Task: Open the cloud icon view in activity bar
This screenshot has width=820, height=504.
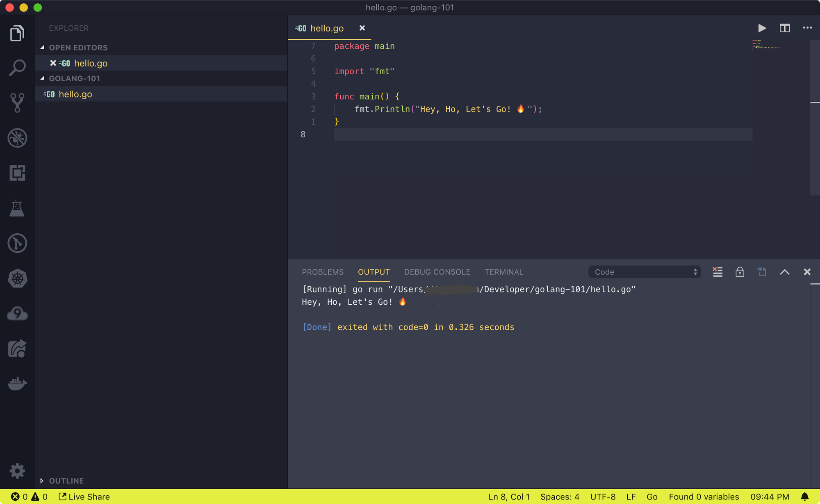Action: (x=17, y=314)
